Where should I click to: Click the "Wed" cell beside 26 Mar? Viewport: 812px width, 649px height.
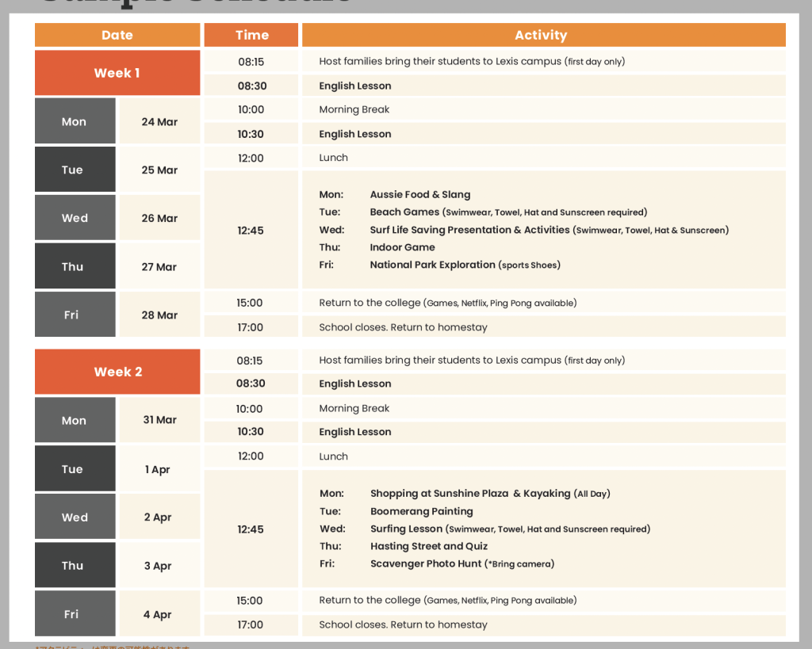point(75,217)
